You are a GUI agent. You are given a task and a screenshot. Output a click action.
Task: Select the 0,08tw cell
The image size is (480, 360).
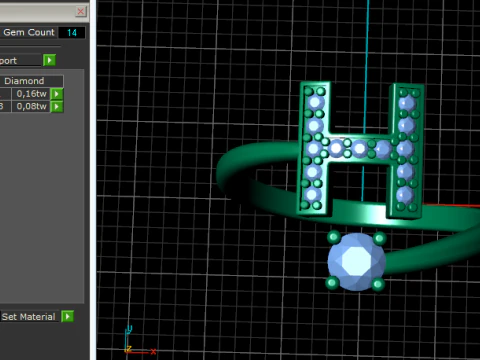click(31, 107)
